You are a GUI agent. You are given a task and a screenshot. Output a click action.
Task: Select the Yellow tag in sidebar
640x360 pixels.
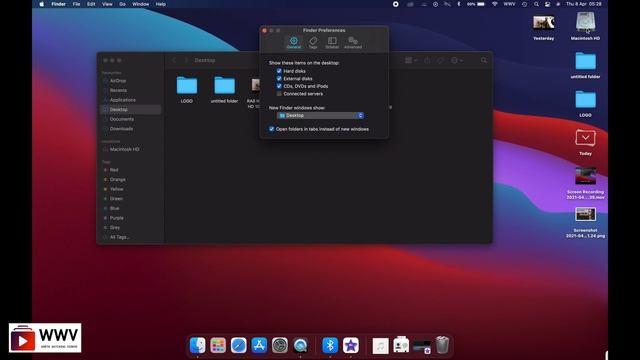pos(131,189)
